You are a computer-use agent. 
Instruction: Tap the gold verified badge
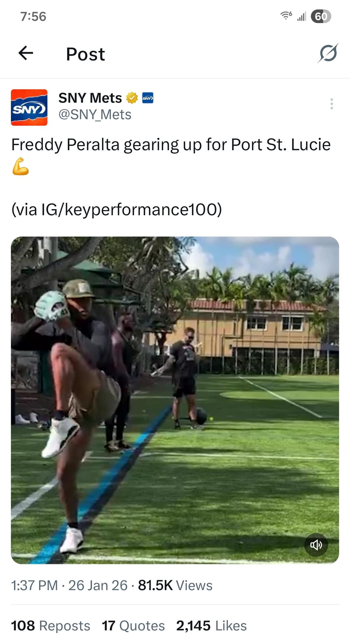pyautogui.click(x=132, y=98)
